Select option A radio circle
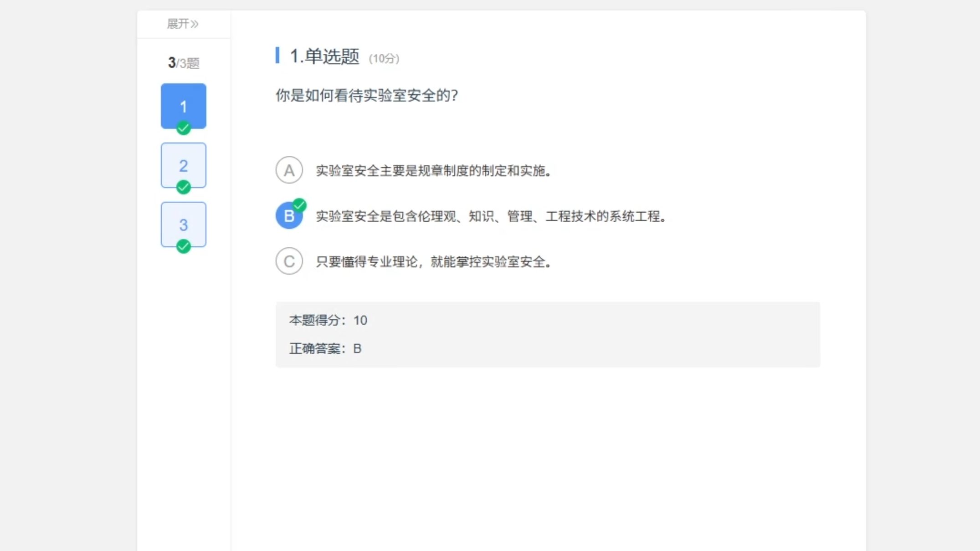The image size is (980, 551). tap(289, 170)
